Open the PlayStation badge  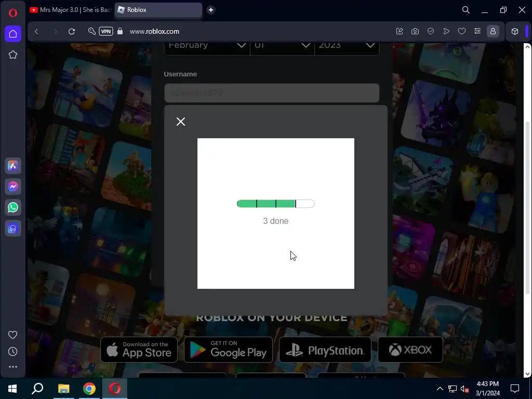(x=325, y=350)
